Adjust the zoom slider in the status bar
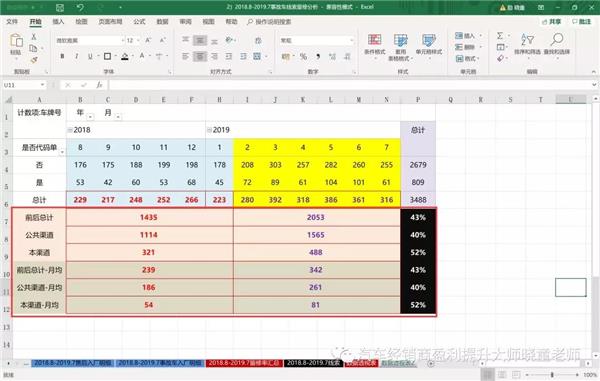This screenshot has width=600, height=381. click(x=552, y=374)
